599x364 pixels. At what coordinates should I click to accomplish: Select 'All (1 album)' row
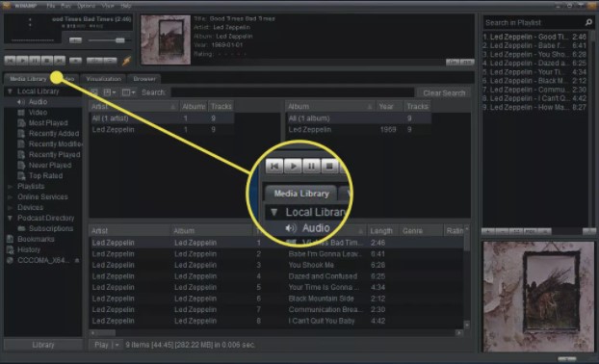point(358,118)
